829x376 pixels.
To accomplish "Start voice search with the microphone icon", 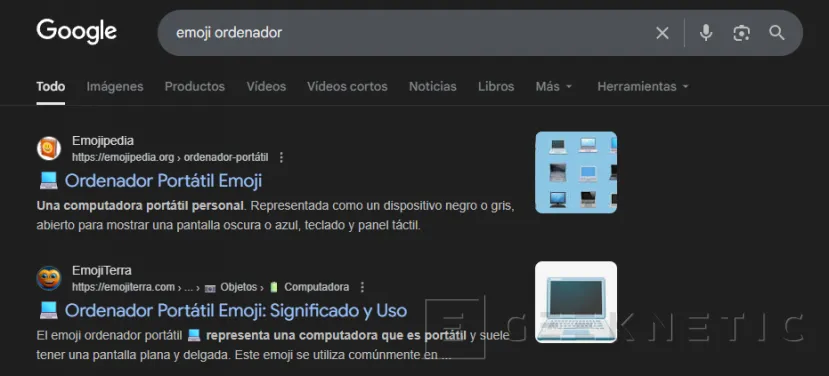I will 706,33.
